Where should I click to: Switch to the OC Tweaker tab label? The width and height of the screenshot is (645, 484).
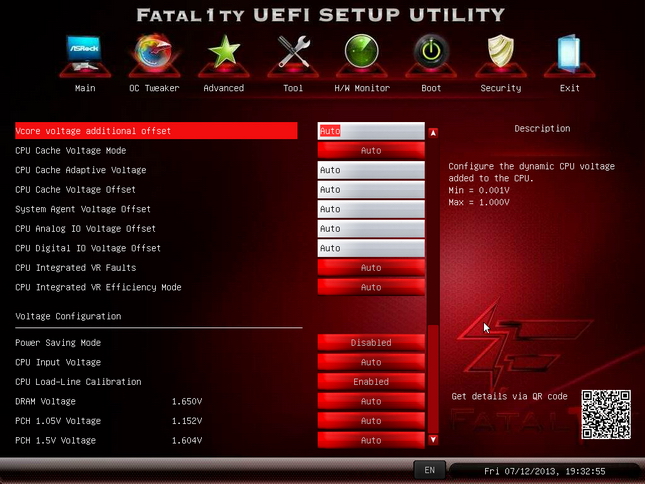click(154, 88)
